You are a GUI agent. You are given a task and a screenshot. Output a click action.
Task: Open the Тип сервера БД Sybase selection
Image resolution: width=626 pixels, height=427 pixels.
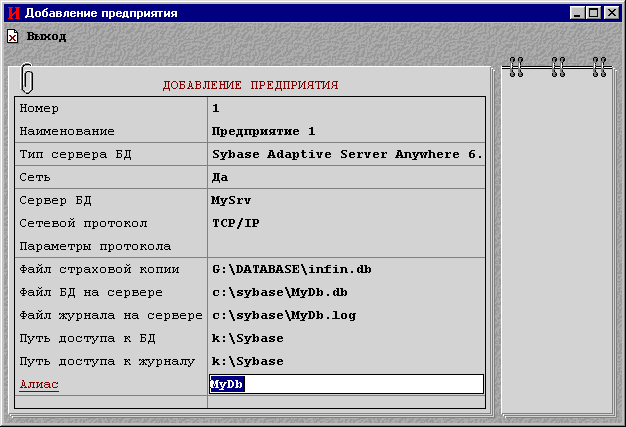345,154
